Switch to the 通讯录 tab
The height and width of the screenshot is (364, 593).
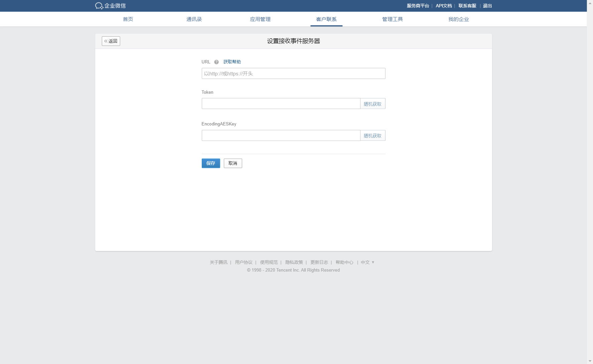pos(194,19)
